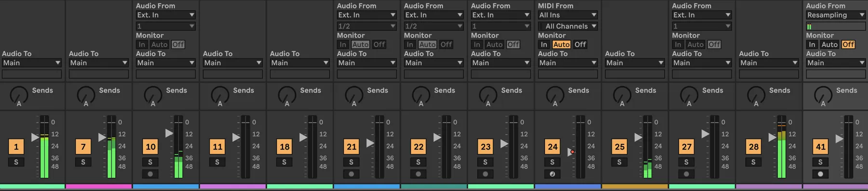868x191 pixels.
Task: Solo track 11
Action: [x=217, y=162]
